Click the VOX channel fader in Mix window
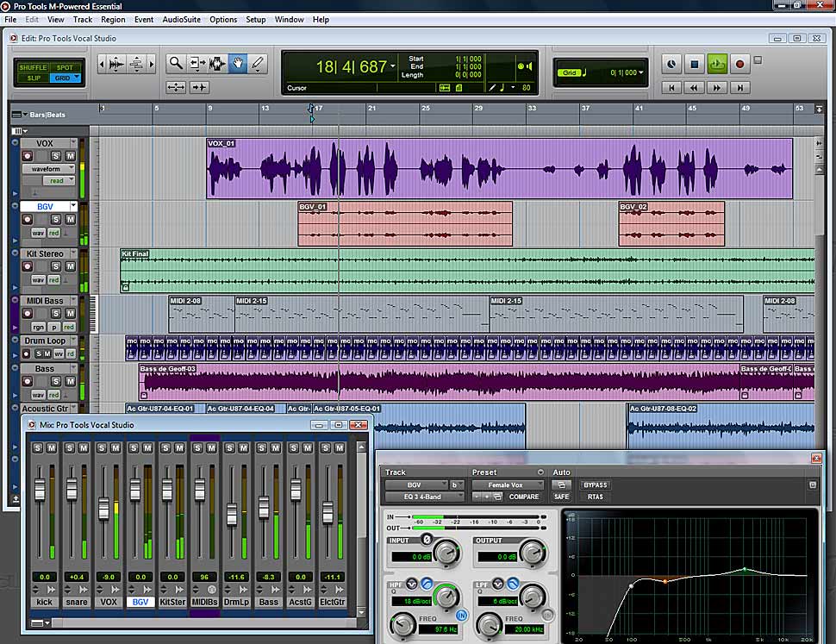This screenshot has width=836, height=644. click(104, 508)
